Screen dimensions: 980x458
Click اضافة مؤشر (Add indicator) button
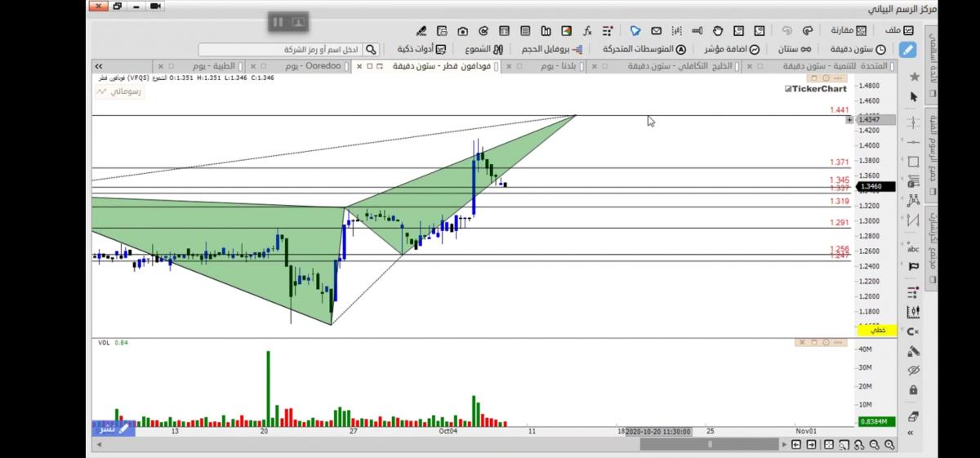(732, 49)
